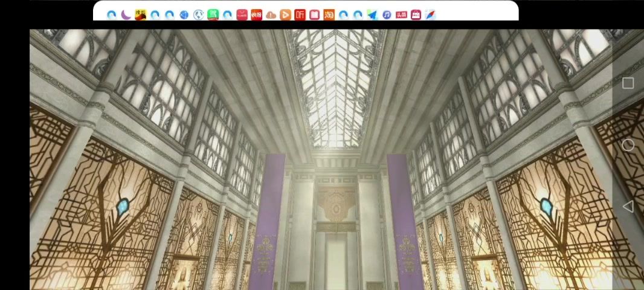The image size is (644, 290).
Task: Launch the green 驾 driving app
Action: click(213, 14)
